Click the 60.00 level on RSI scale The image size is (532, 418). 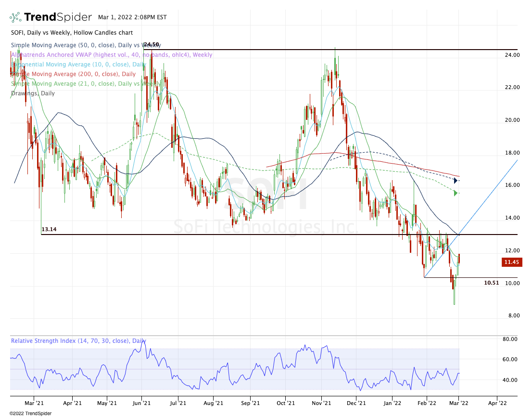coord(510,359)
